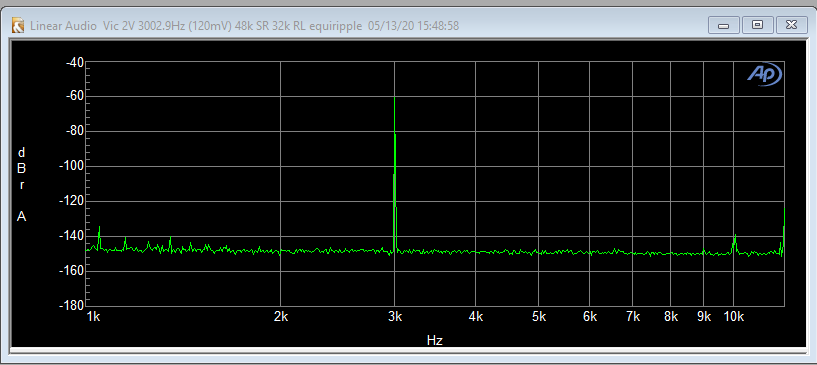The image size is (817, 365).
Task: Click the tall 3 kHz spectrum peak
Action: (395, 174)
